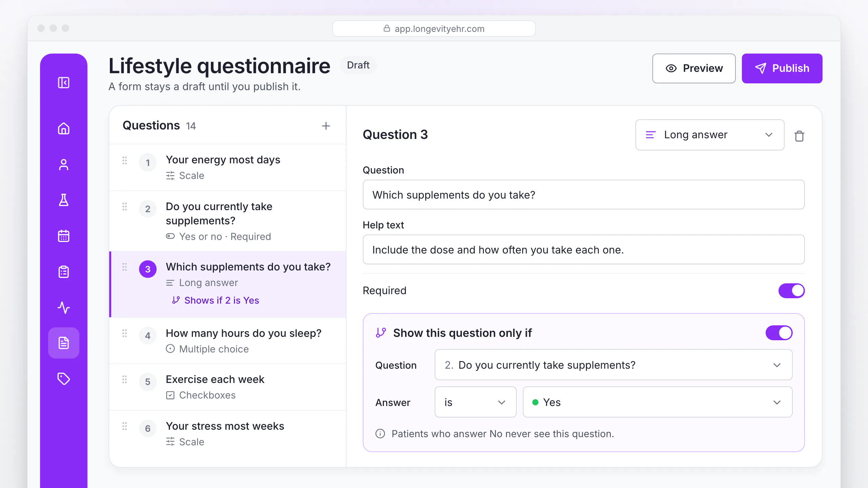Select question 2 Do you currently take supplements

click(x=228, y=221)
